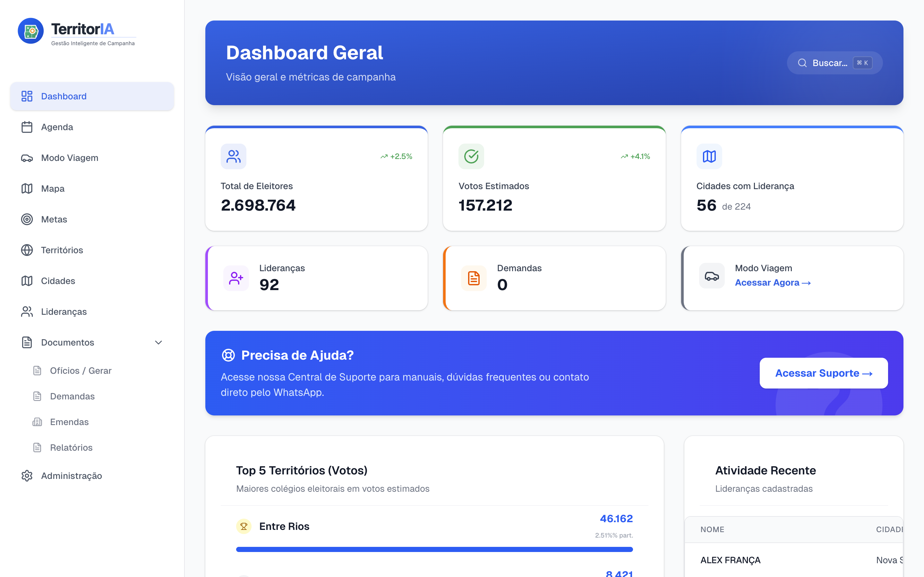
Task: Open the Relatórios menu entry
Action: 72,447
